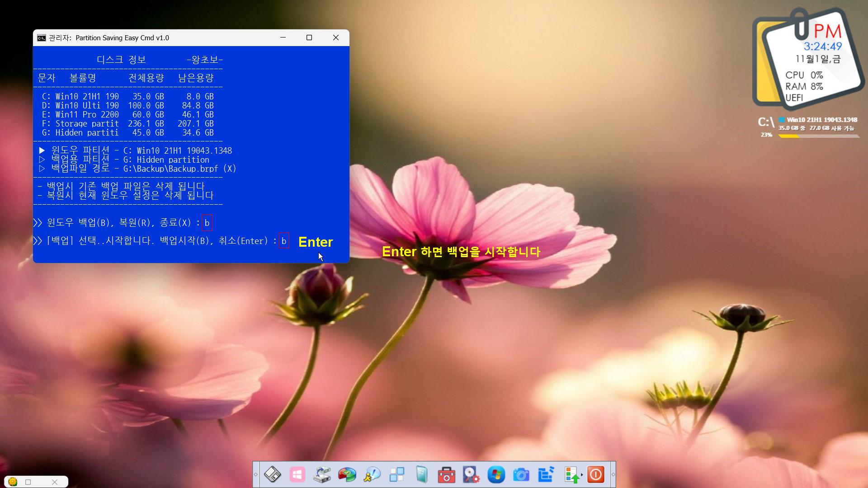Open the blue stacked blocks icon in dock
This screenshot has height=488, width=868.
546,474
